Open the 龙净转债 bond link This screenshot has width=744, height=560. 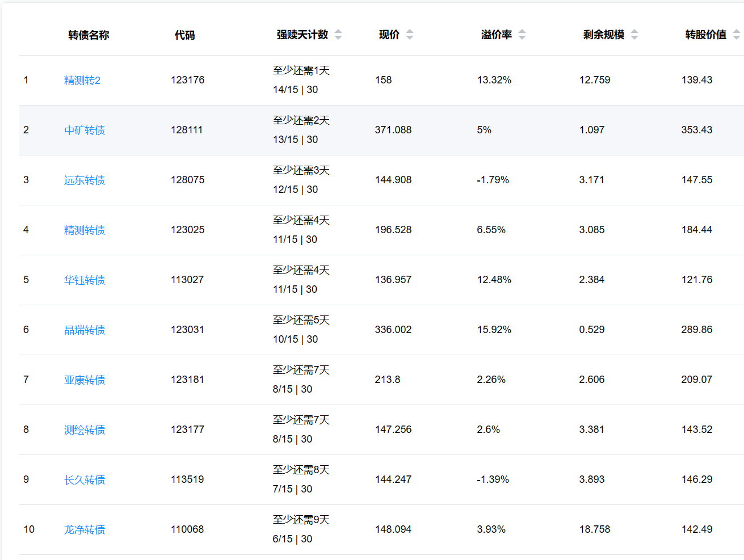click(85, 530)
